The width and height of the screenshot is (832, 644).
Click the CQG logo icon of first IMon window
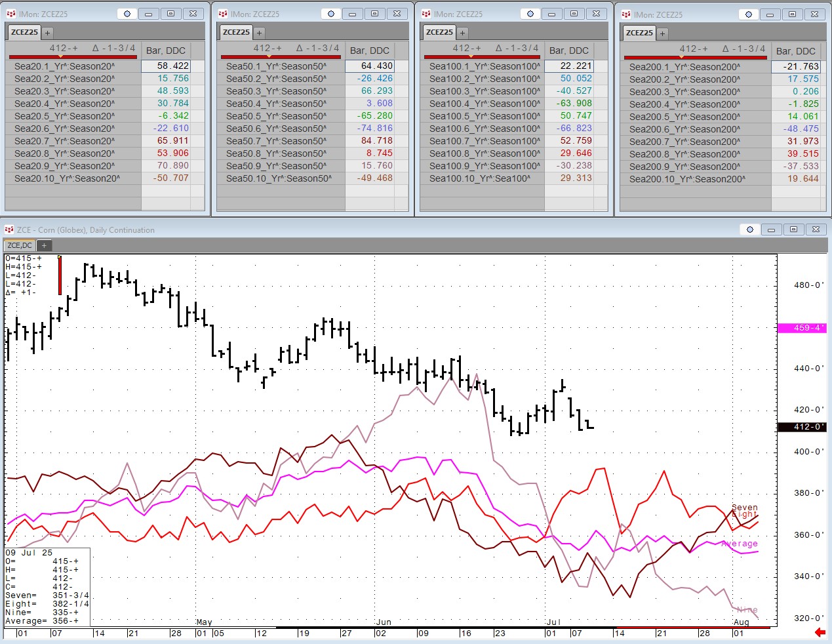point(10,14)
